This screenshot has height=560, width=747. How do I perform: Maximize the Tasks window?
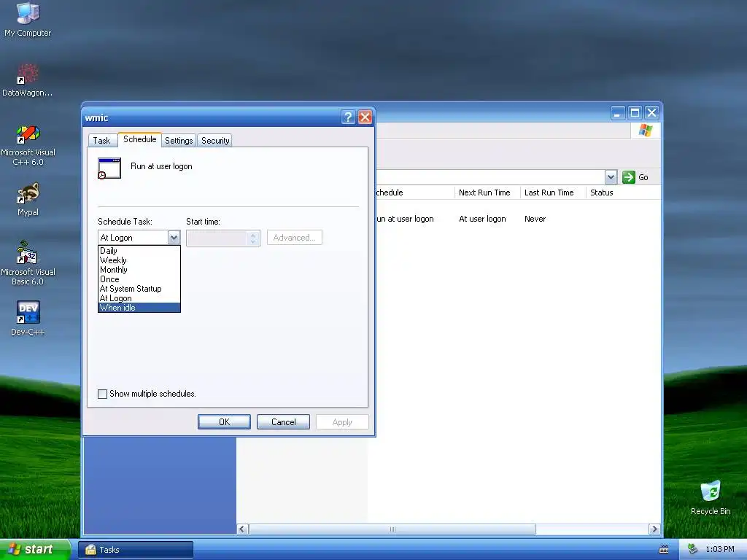click(x=635, y=113)
